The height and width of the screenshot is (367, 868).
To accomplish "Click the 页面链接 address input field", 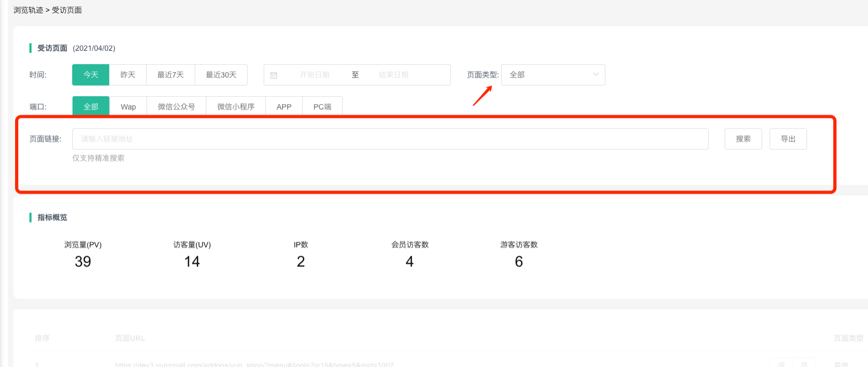I will pyautogui.click(x=390, y=139).
